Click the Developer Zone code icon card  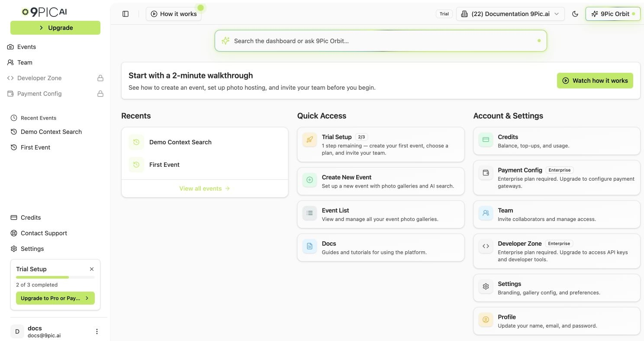click(x=486, y=246)
